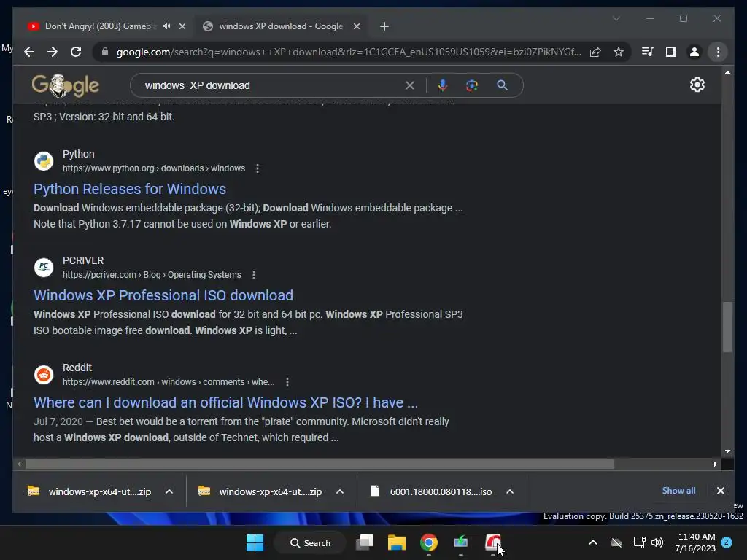Screen dimensions: 747x560
Task: Click in the Google search input field
Action: pyautogui.click(x=271, y=85)
